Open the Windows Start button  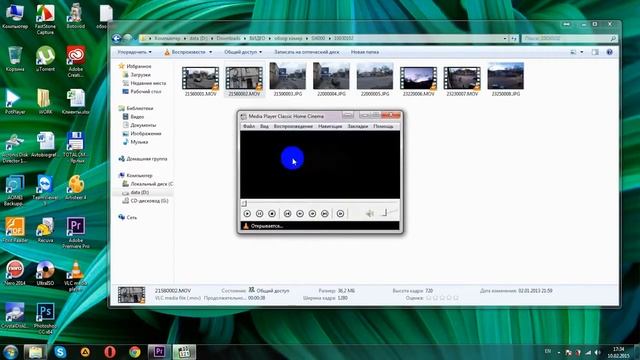(x=10, y=351)
